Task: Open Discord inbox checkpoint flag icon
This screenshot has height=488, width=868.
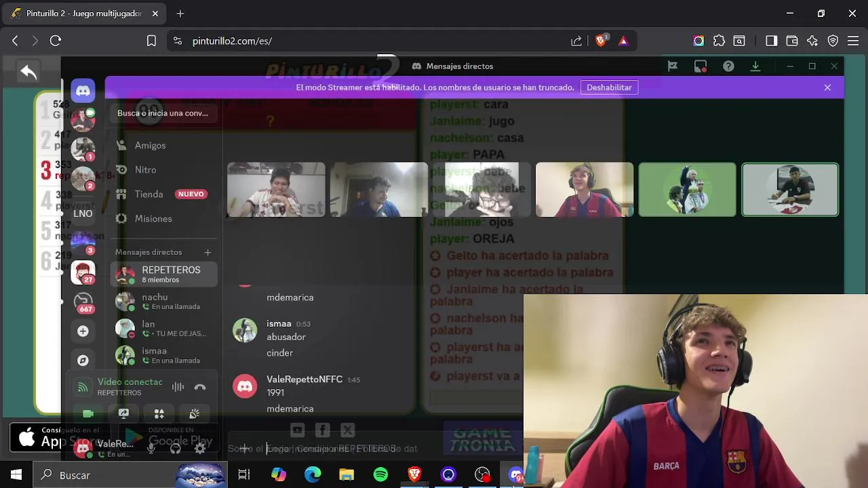Action: (672, 66)
